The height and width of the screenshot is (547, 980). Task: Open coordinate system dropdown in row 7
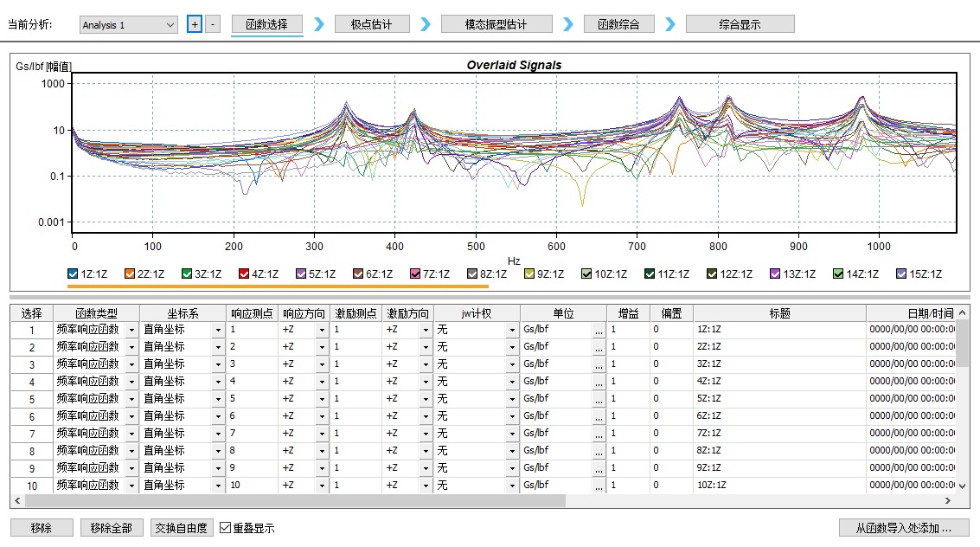[x=218, y=434]
